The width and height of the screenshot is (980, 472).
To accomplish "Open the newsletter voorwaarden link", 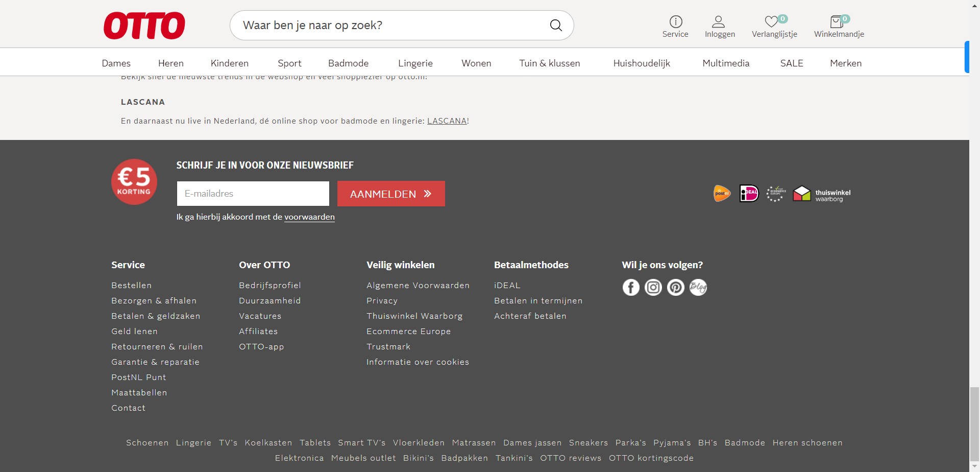I will [309, 217].
